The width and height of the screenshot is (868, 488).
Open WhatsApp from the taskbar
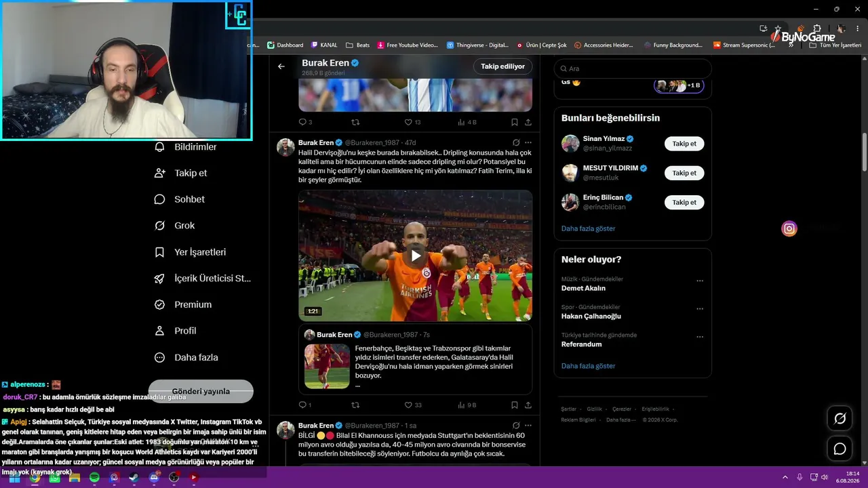(x=54, y=477)
